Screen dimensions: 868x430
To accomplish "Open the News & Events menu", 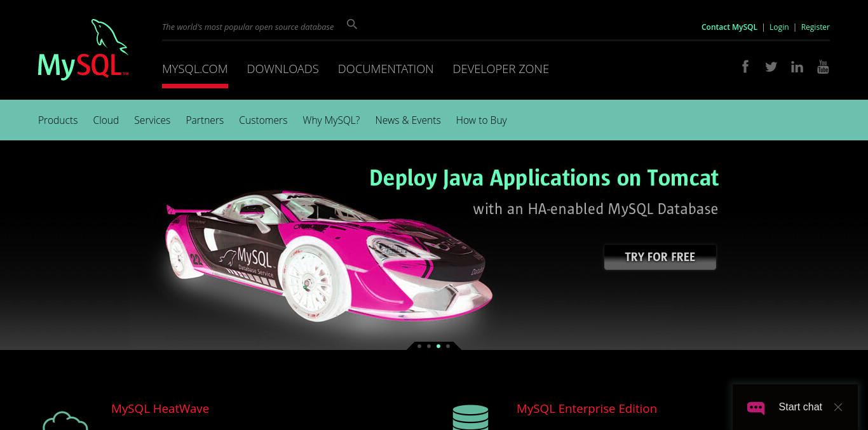I will 408,120.
